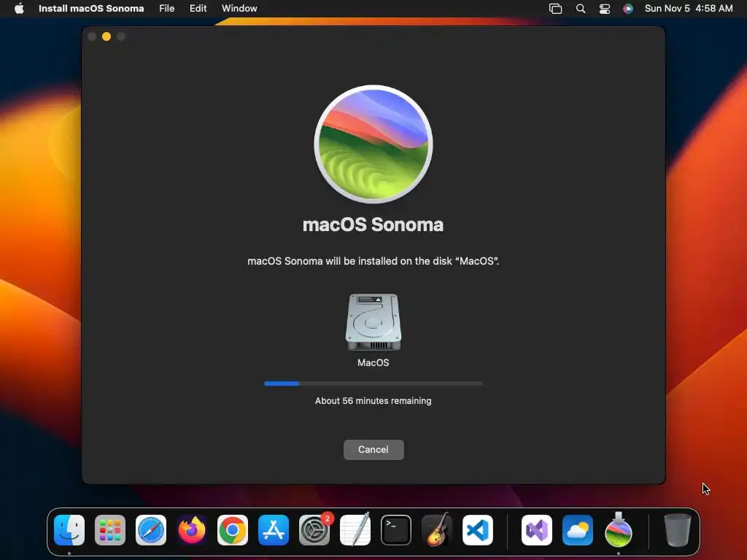Click the MacOS disk icon

click(x=373, y=322)
